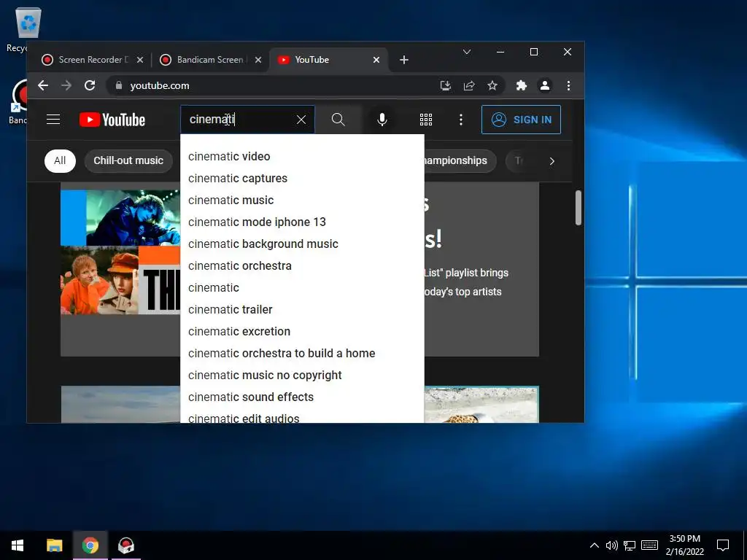The width and height of the screenshot is (747, 560).
Task: Choose the plain cinematic suggestion
Action: (x=302, y=288)
